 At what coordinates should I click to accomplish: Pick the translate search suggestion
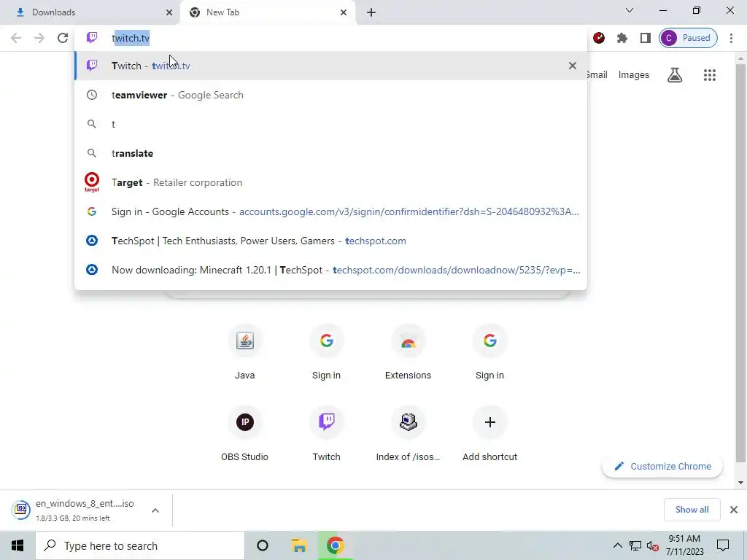click(x=330, y=153)
